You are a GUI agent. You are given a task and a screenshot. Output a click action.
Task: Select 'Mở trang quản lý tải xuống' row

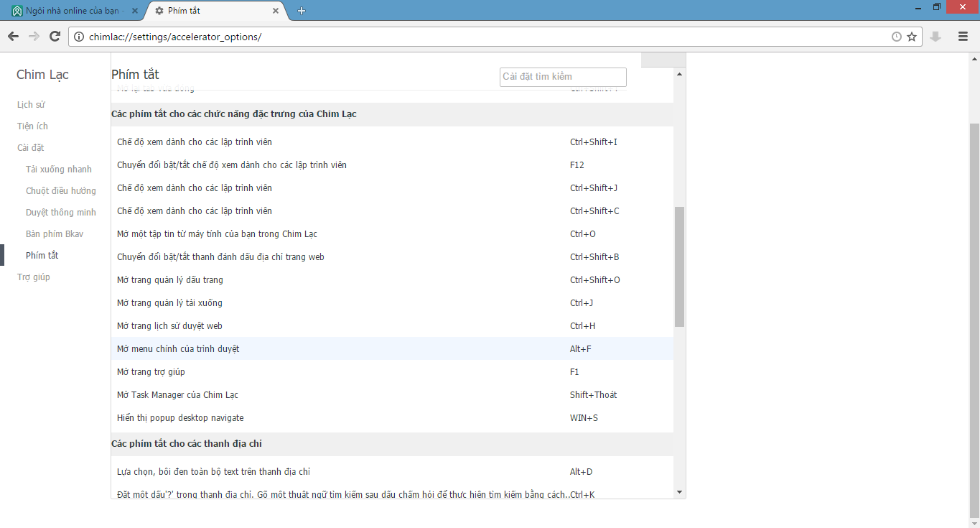(392, 303)
